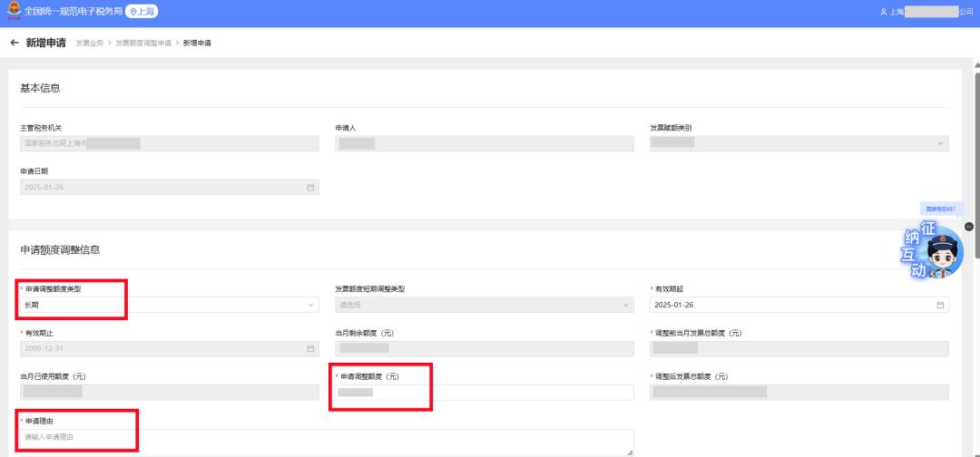Open the 发票额度短期调整类型 dropdown

[484, 305]
